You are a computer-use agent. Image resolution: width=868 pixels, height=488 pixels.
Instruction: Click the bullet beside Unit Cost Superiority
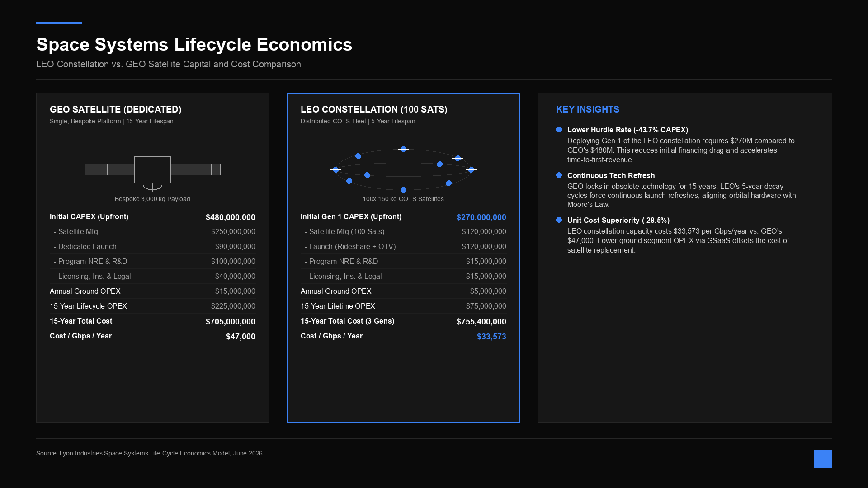pyautogui.click(x=559, y=220)
